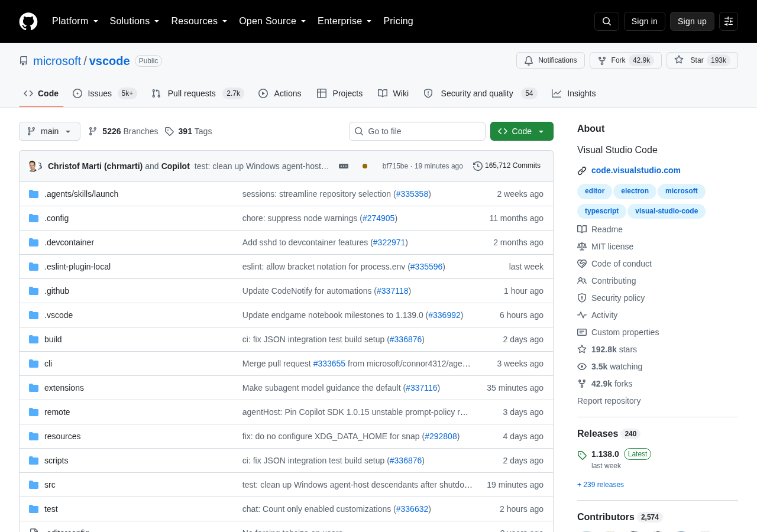Open the Actions tab
The image size is (757, 532).
click(280, 93)
